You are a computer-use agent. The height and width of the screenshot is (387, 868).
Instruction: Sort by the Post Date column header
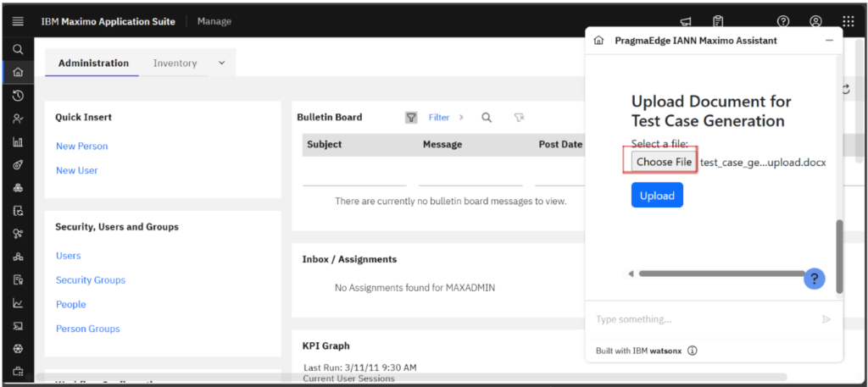[x=560, y=144]
